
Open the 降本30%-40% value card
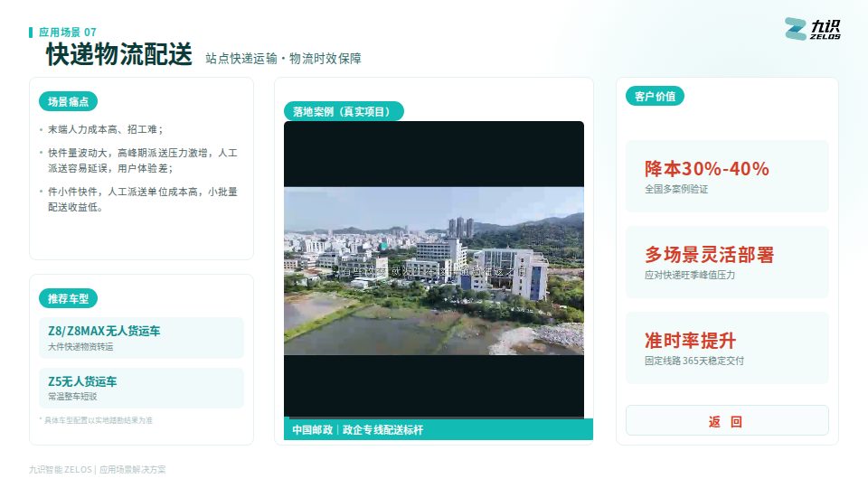click(727, 176)
